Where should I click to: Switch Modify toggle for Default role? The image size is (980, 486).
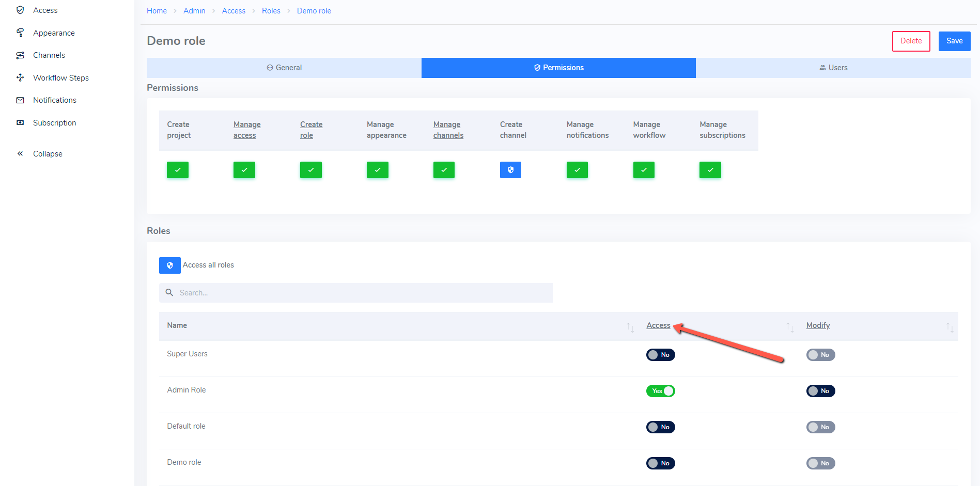click(x=821, y=427)
